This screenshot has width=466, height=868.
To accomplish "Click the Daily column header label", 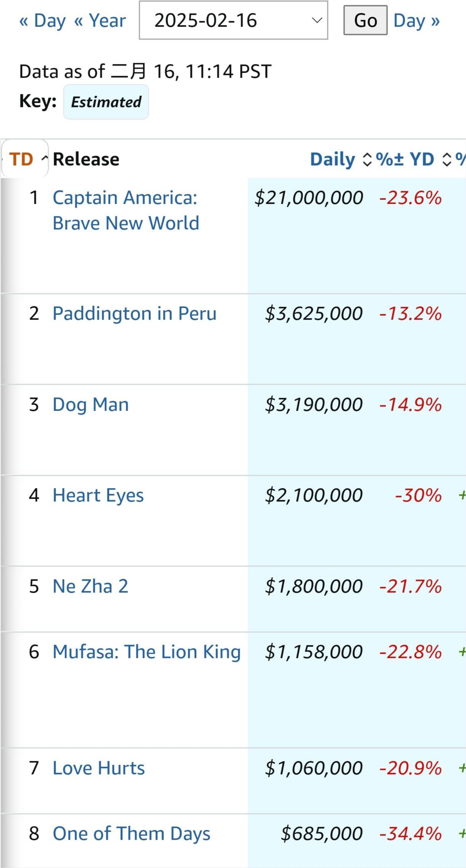I will point(333,159).
